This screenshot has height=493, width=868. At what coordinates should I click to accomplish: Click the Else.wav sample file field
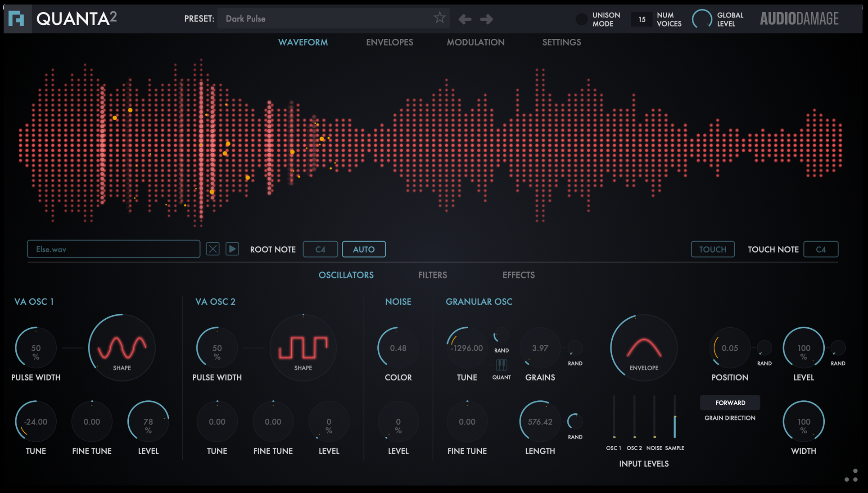(x=113, y=249)
